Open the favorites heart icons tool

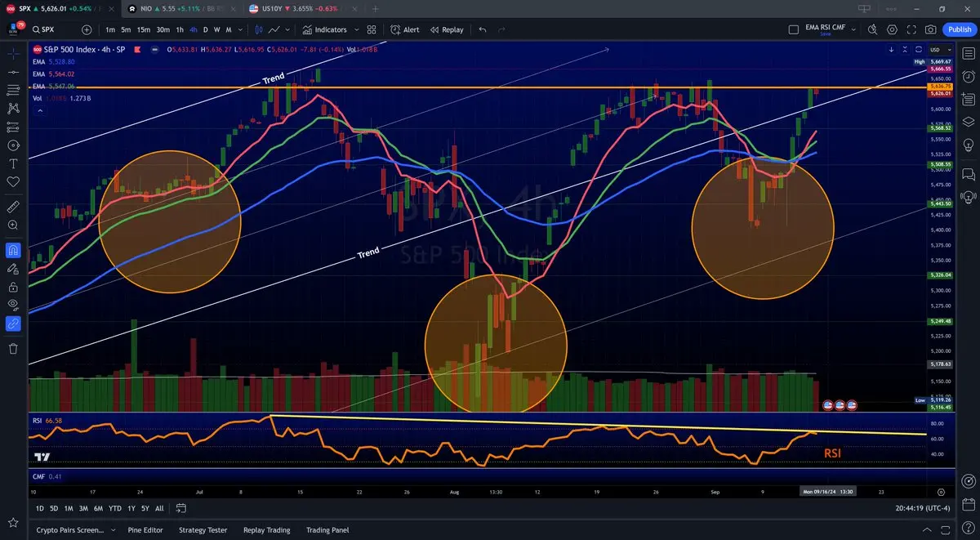coord(13,181)
